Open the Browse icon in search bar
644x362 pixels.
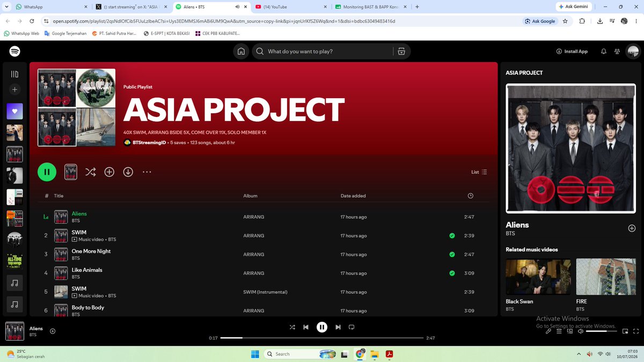[401, 51]
